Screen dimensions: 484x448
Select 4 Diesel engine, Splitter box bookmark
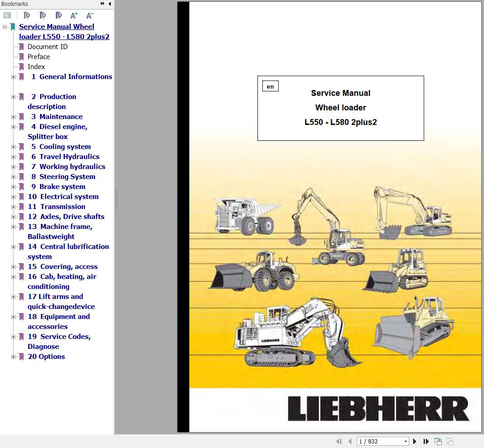pyautogui.click(x=57, y=131)
